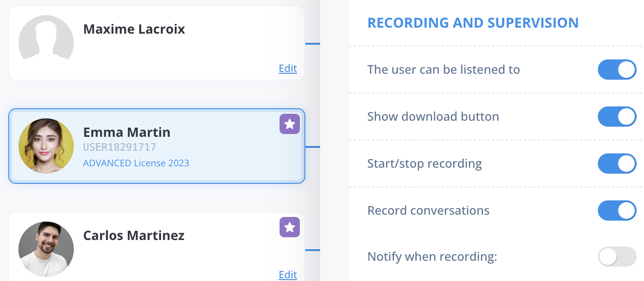Switch off Record conversations
Viewport: 644px width, 281px height.
coord(617,211)
